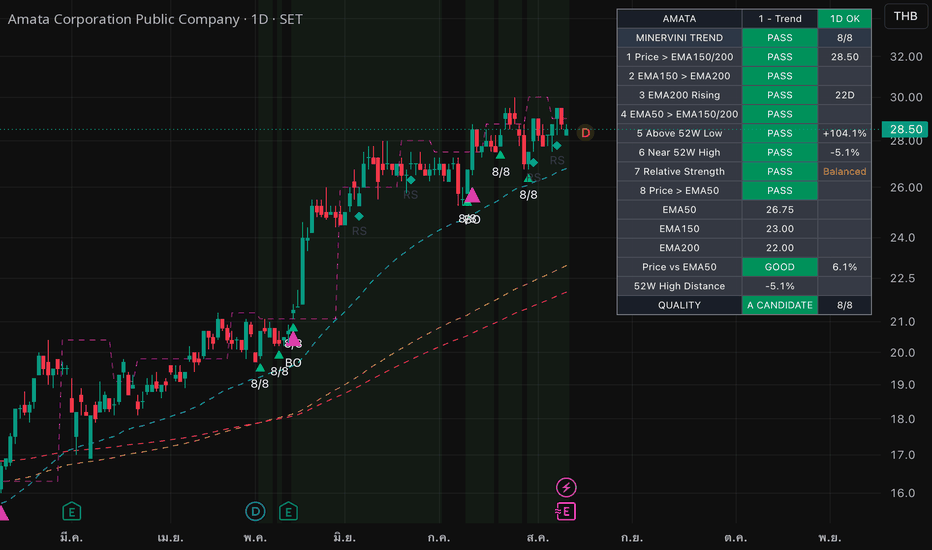Image resolution: width=932 pixels, height=550 pixels.
Task: Click the พ.ย. month label on time axis
Action: click(x=830, y=538)
